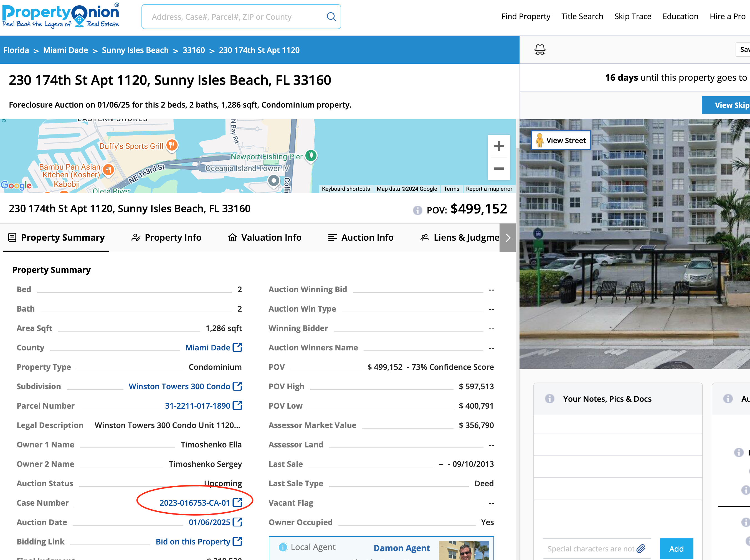Click the Florida breadcrumb

tap(16, 50)
